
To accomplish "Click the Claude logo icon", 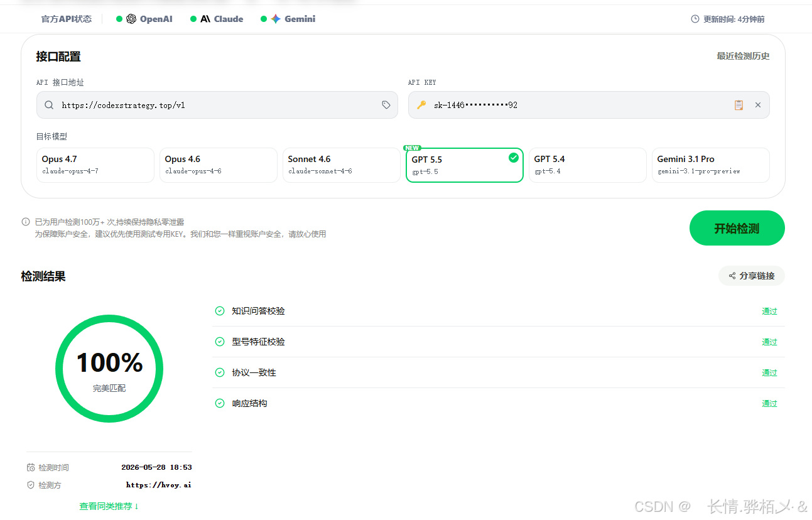I will tap(205, 19).
